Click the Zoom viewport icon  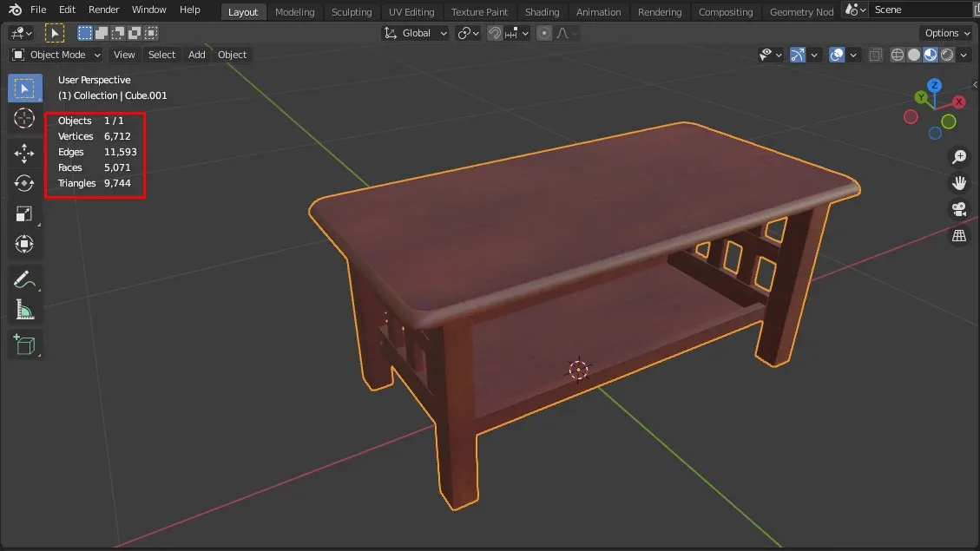(x=959, y=157)
